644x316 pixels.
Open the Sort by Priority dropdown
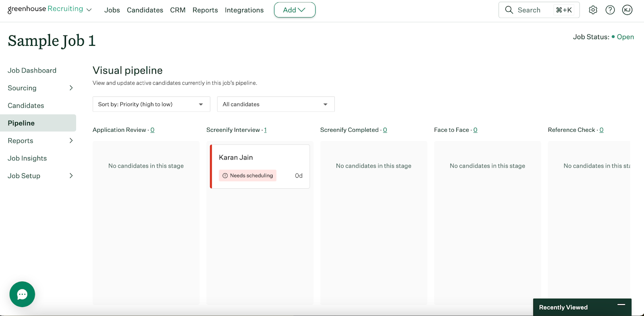point(151,104)
